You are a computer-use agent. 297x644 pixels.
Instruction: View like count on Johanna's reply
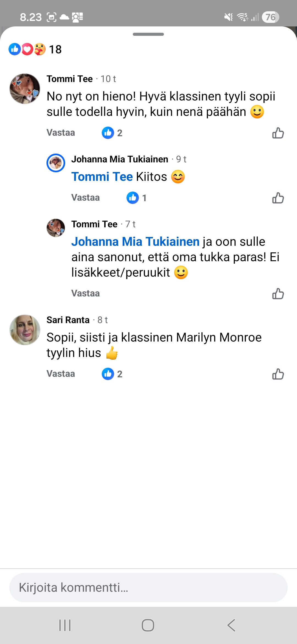pos(136,198)
